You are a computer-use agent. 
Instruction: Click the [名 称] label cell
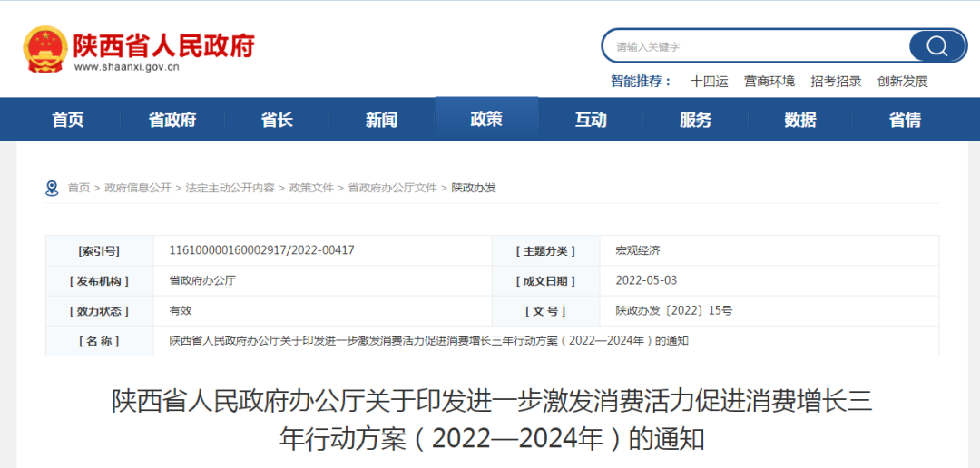pyautogui.click(x=100, y=341)
